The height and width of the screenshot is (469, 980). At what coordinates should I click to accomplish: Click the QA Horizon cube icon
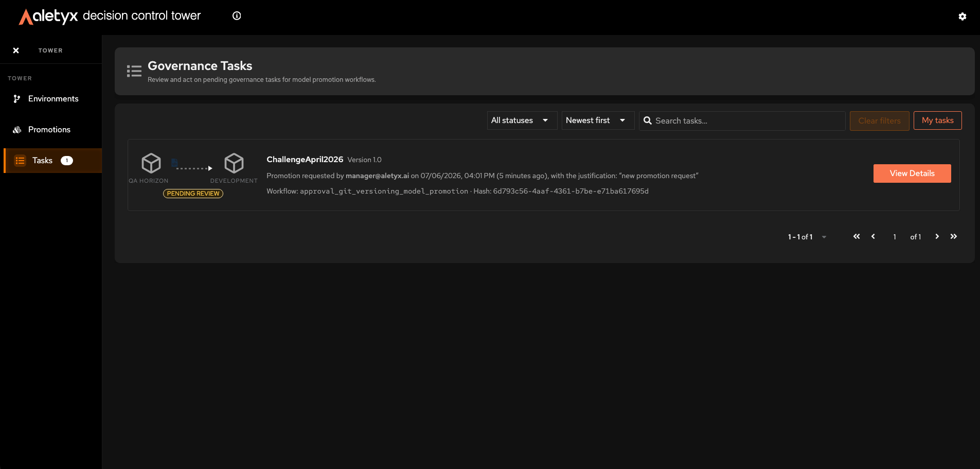[151, 163]
